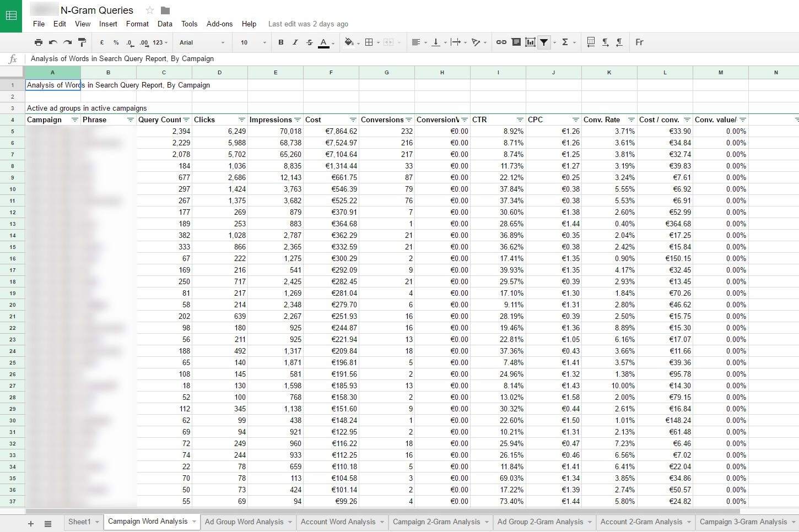Open the filter dropdown on the Cost column
Image resolution: width=799 pixels, height=532 pixels.
(x=353, y=120)
